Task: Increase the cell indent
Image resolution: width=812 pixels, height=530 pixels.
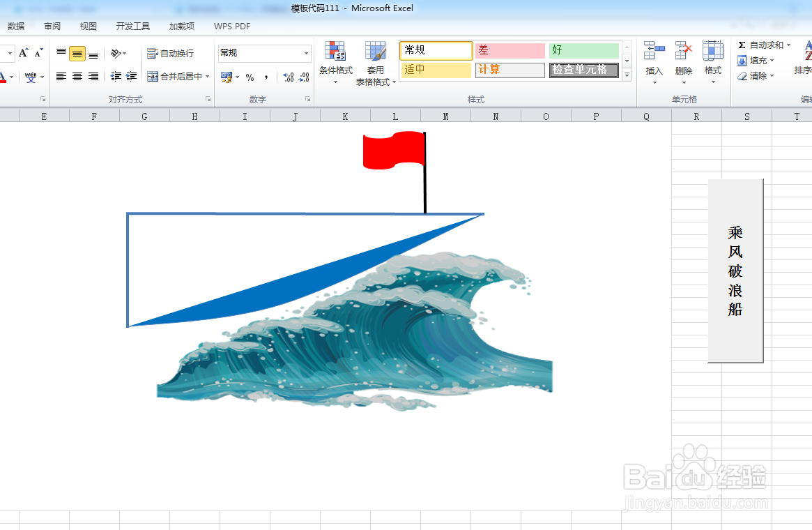Action: (x=132, y=76)
